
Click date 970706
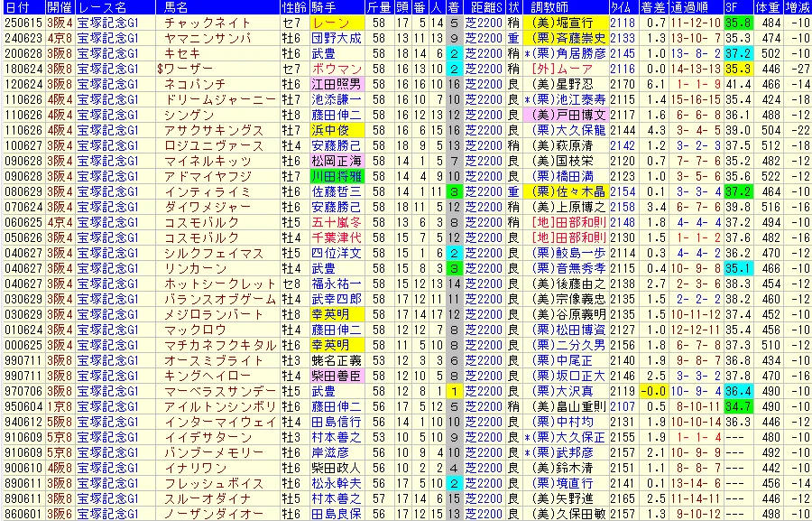coord(23,391)
